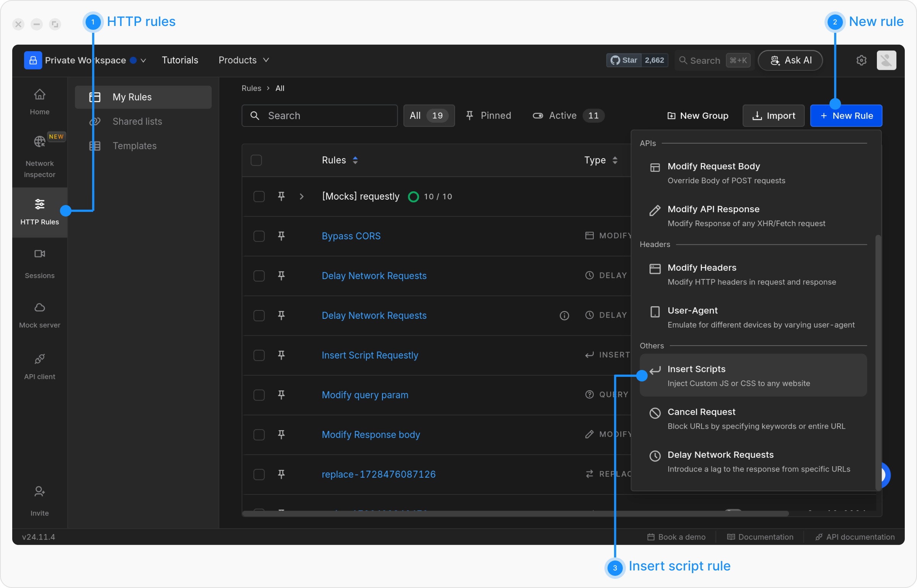Click the GitHub Star button
This screenshot has height=588, width=917.
click(x=624, y=60)
